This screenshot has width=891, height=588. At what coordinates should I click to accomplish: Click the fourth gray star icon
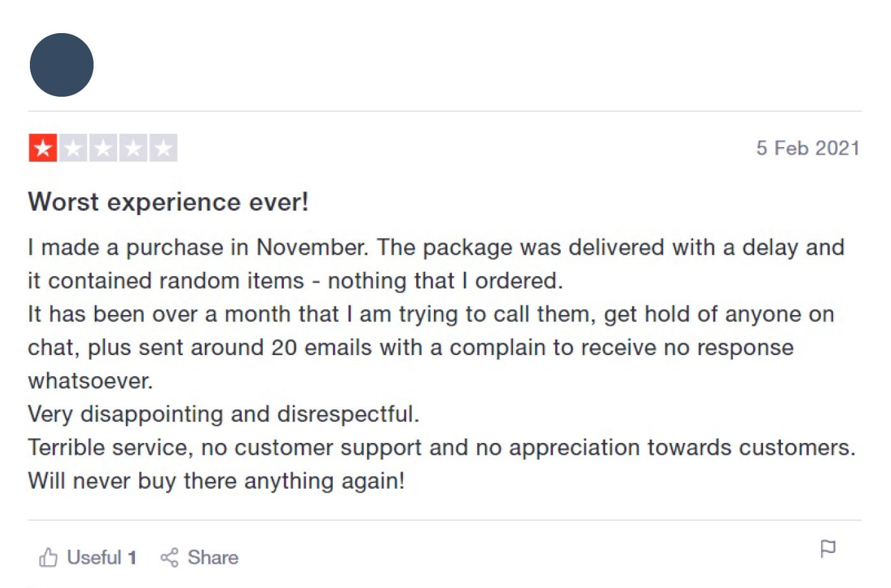pyautogui.click(x=134, y=148)
